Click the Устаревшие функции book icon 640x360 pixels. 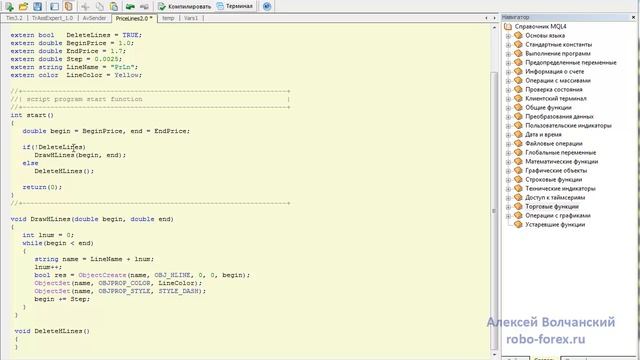(x=518, y=224)
